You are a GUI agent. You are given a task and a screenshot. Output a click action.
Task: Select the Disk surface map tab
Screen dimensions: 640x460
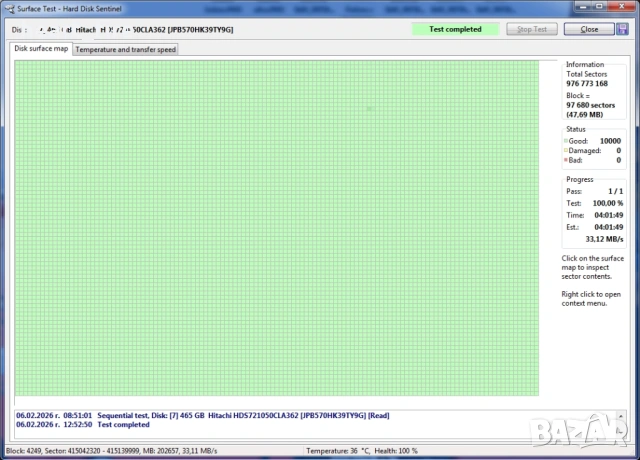coord(41,48)
